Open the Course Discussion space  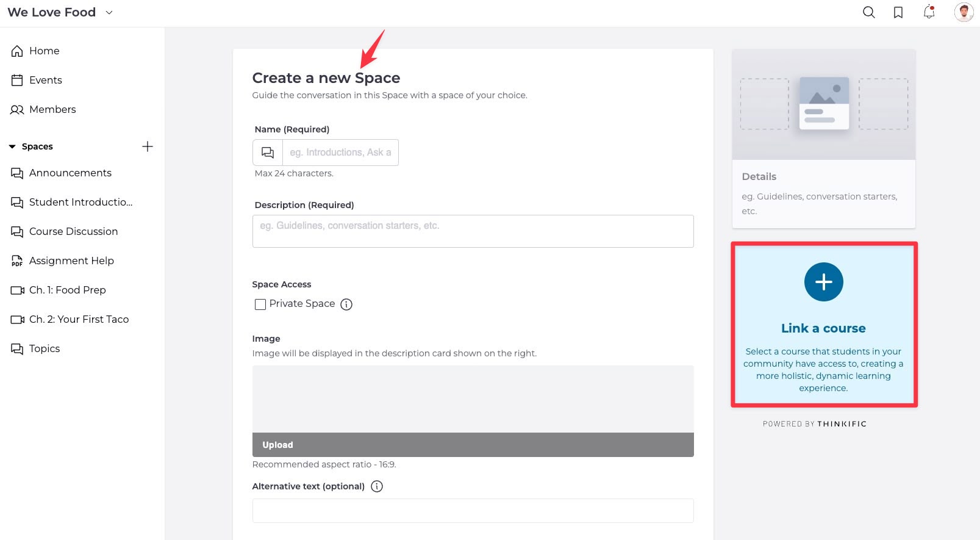73,231
